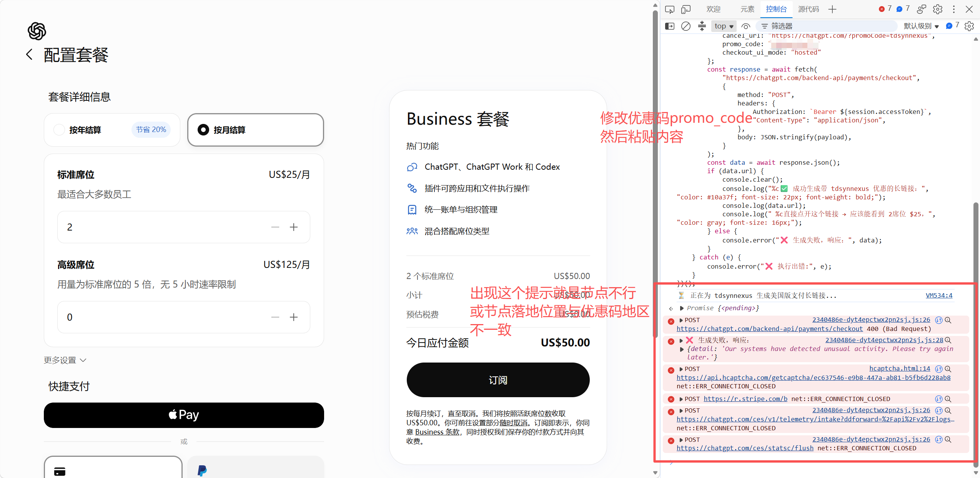Open the https://r.stripe.com/b link
980x478 pixels.
(745, 399)
